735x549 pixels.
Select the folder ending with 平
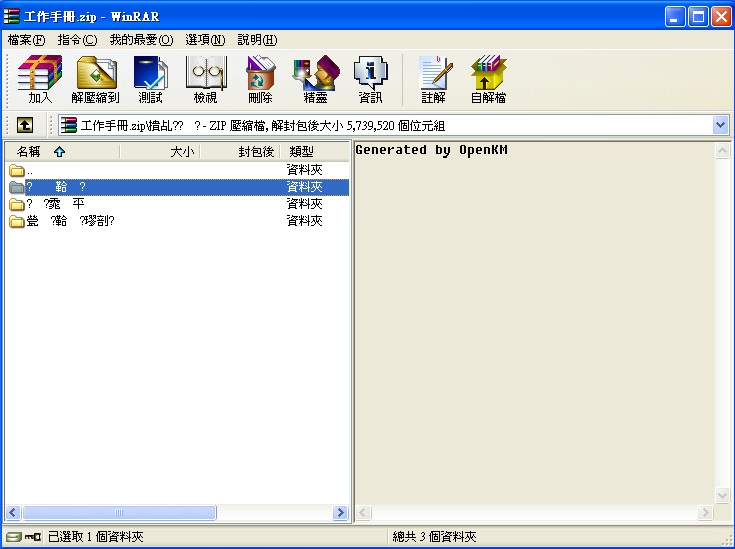pyautogui.click(x=177, y=204)
